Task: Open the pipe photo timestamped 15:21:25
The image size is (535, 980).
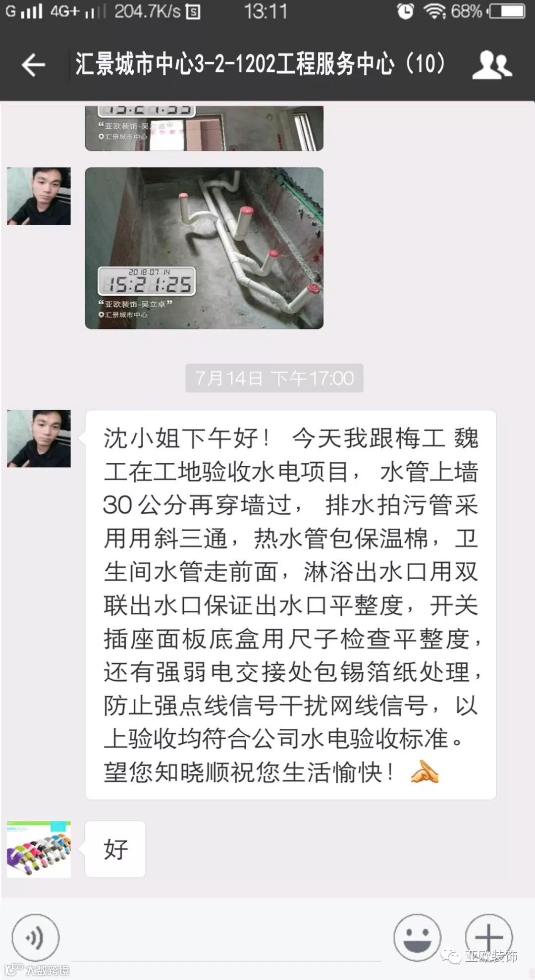Action: tap(204, 248)
